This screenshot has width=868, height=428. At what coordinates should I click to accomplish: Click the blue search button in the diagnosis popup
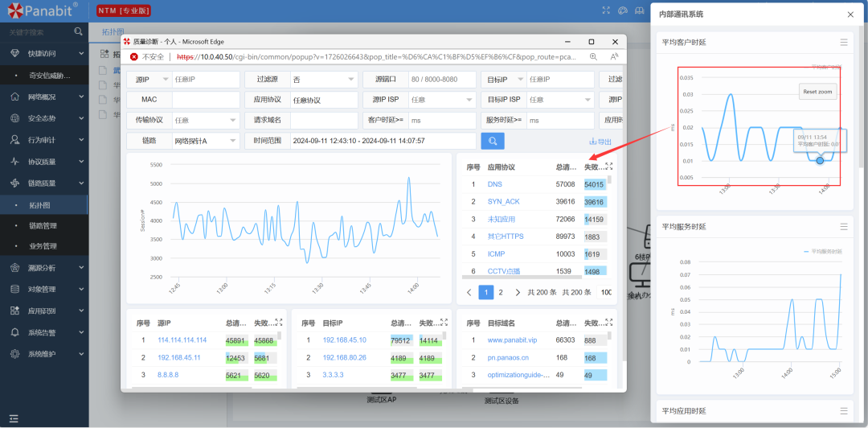493,141
